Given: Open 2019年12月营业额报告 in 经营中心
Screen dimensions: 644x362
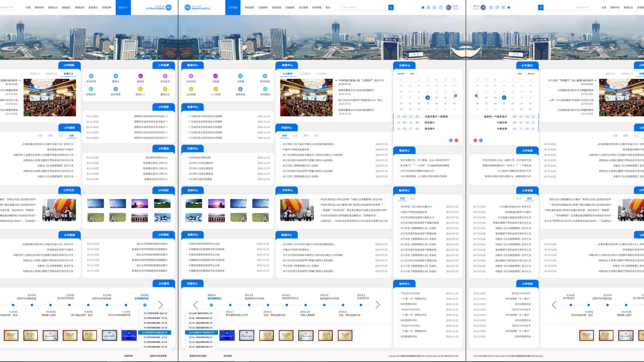Looking at the screenshot, I should pyautogui.click(x=201, y=163).
